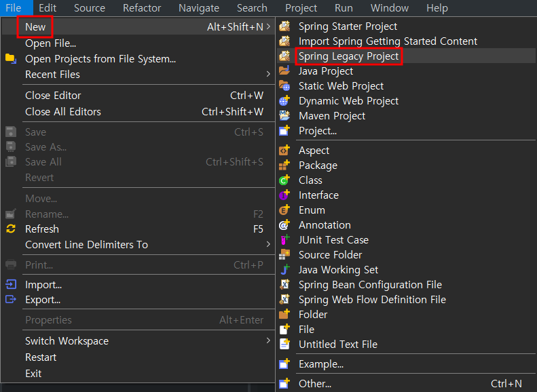Open the Search menu

pyautogui.click(x=252, y=8)
